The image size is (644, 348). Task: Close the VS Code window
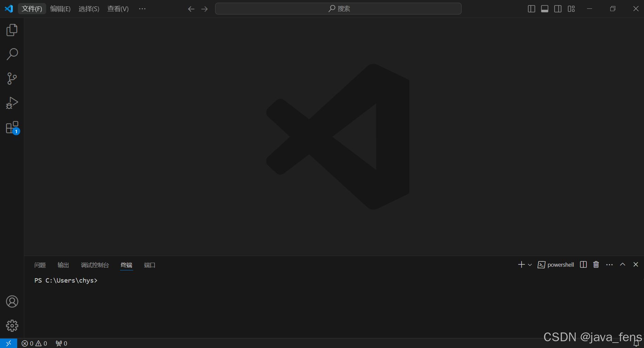click(x=636, y=9)
